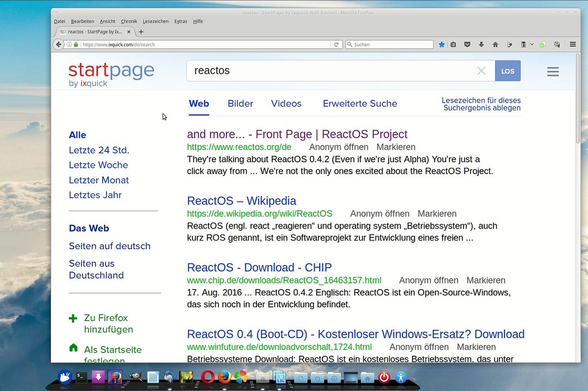Close the reactos StartPage tab
This screenshot has height=391, width=588.
coord(129,32)
